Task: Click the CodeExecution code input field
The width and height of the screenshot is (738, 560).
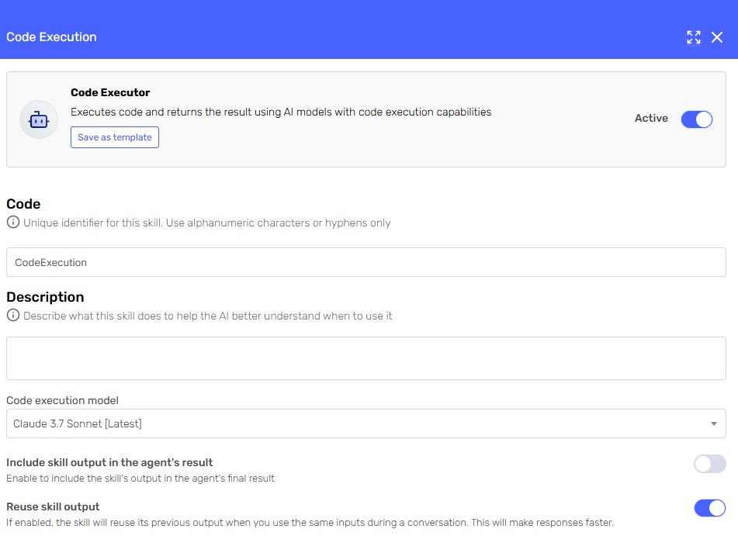Action: [366, 262]
